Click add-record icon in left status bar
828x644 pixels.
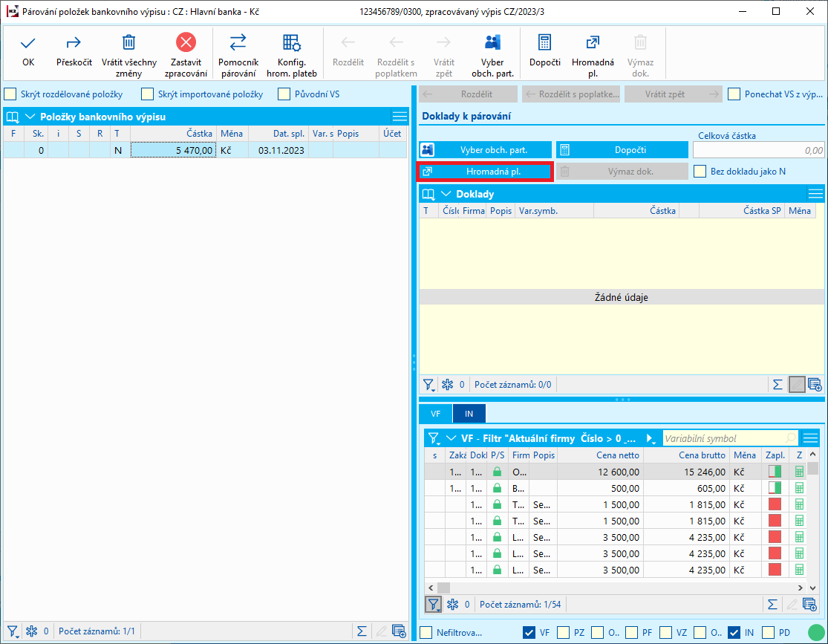coord(400,631)
